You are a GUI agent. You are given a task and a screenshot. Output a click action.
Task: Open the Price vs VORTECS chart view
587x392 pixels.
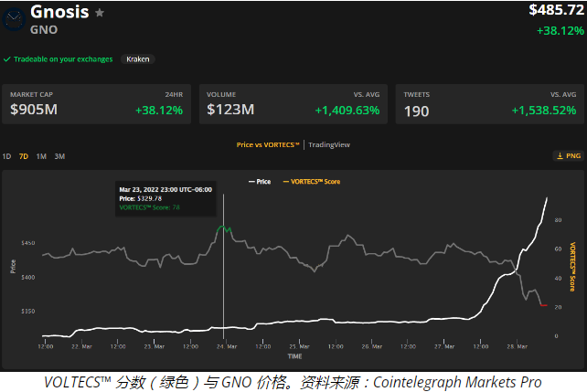coord(268,144)
